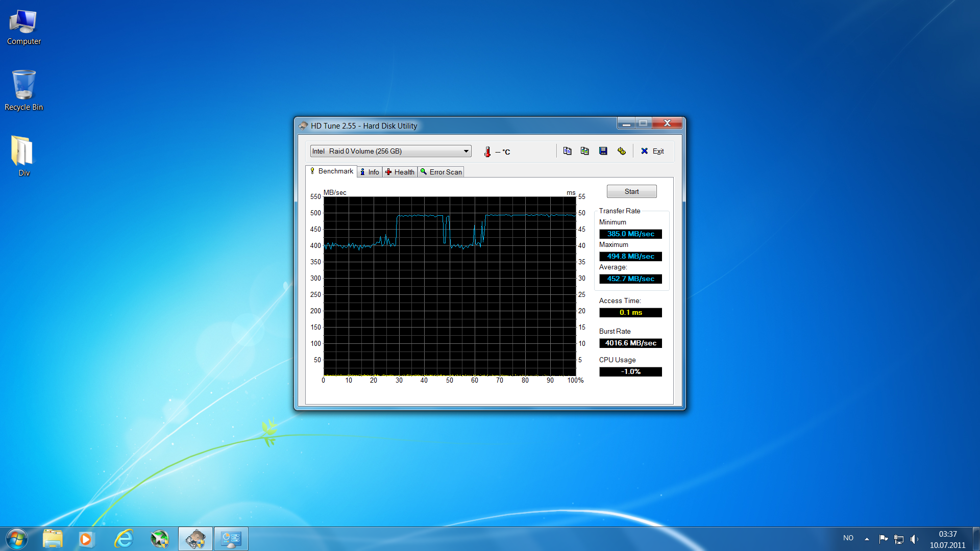
Task: Close the HD Tune window
Action: 667,123
